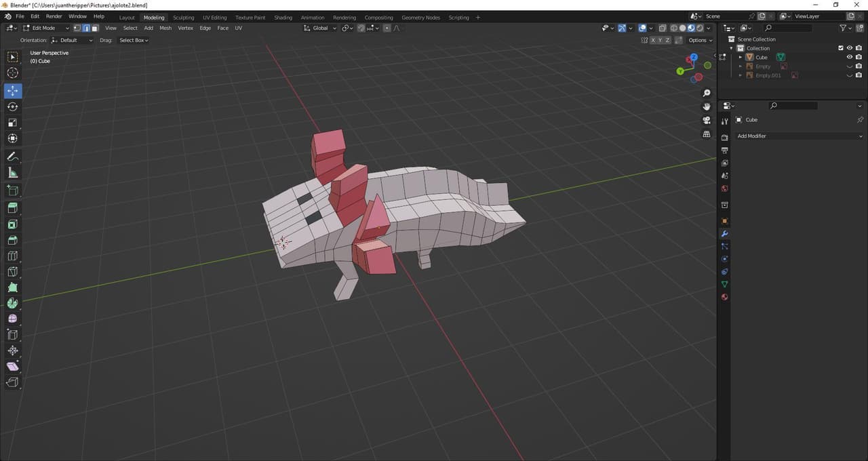
Task: Select the Add Cube tool
Action: 13,191
